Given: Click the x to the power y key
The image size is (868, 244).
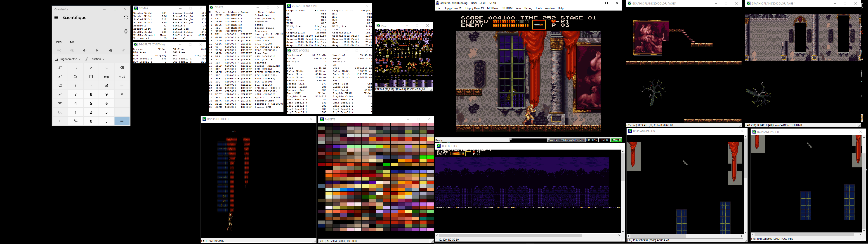Looking at the screenshot, I should point(60,94).
